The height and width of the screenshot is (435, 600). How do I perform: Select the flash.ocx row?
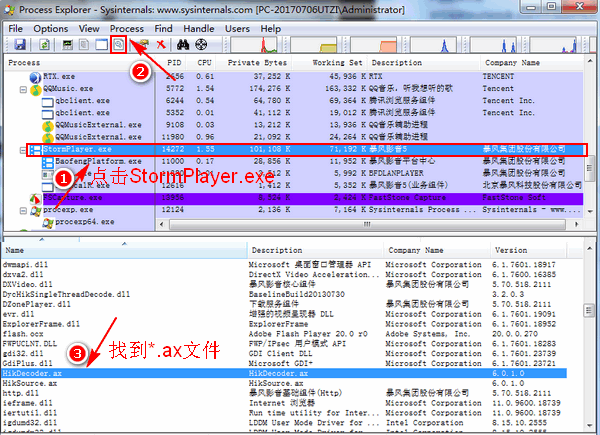click(x=284, y=334)
